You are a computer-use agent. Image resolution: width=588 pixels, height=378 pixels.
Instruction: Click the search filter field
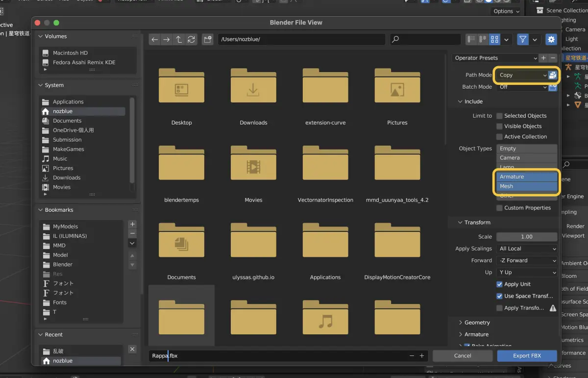[425, 40]
